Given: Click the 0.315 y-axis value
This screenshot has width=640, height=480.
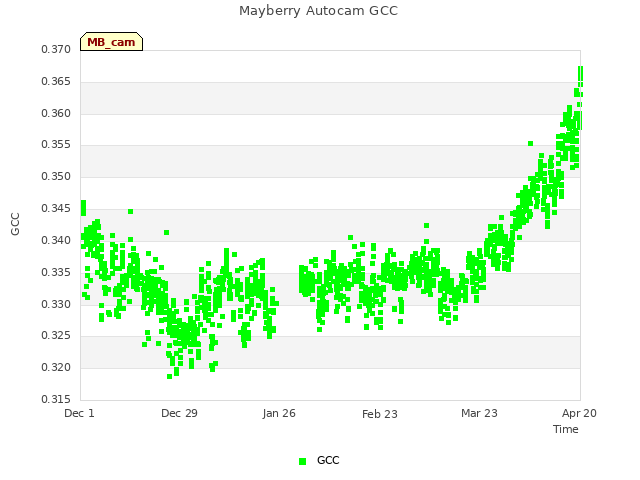Looking at the screenshot, I should (56, 399).
